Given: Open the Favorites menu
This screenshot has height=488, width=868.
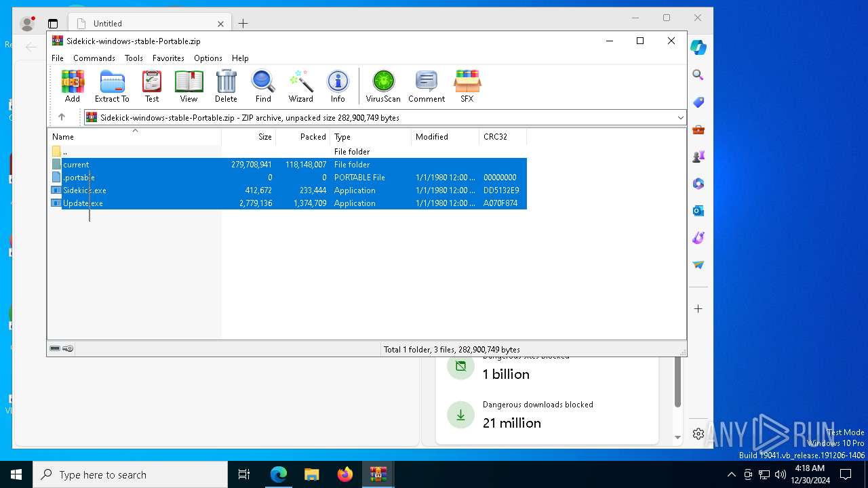Looking at the screenshot, I should coord(168,58).
